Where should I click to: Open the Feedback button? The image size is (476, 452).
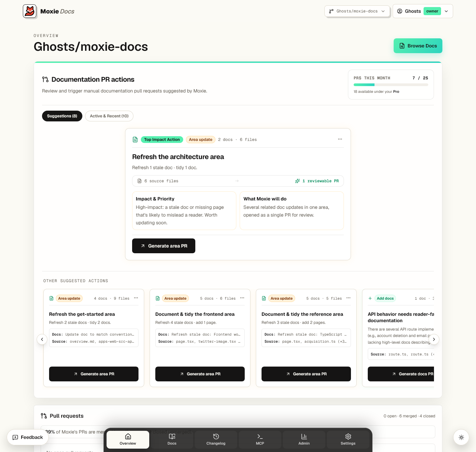(28, 437)
